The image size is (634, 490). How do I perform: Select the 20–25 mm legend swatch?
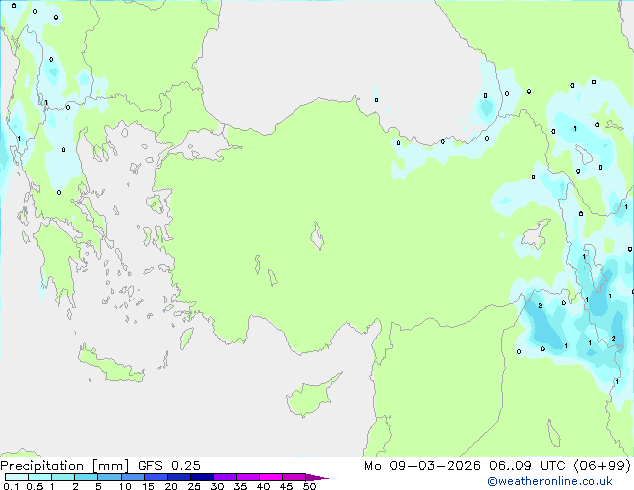178,477
